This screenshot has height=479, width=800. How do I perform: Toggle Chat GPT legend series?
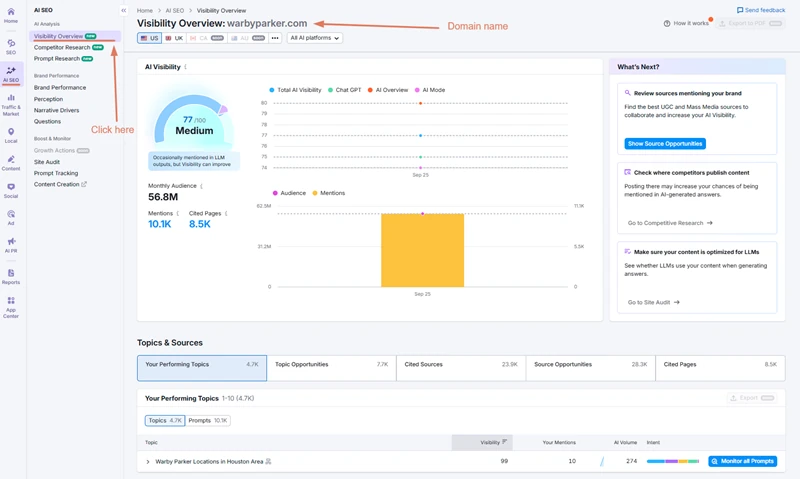click(344, 90)
